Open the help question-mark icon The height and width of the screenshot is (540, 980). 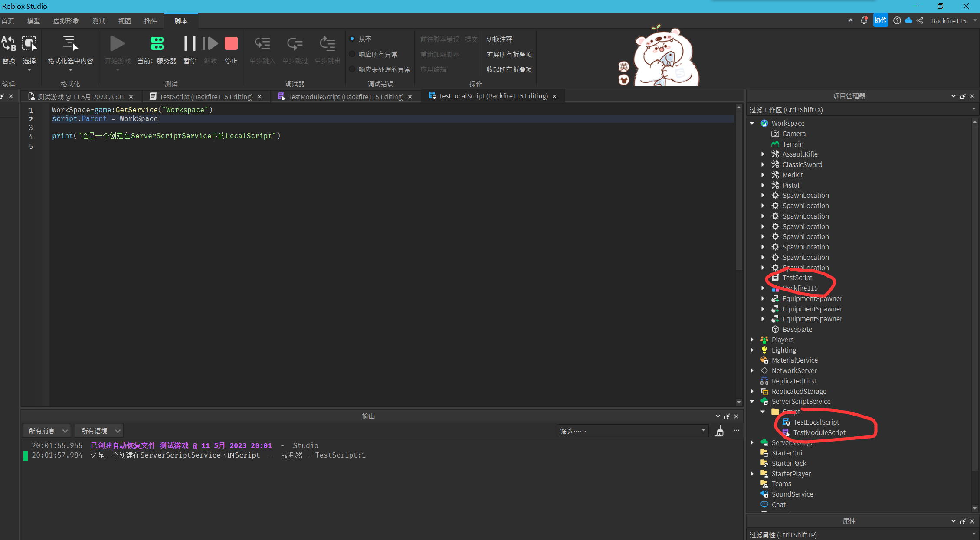[897, 20]
